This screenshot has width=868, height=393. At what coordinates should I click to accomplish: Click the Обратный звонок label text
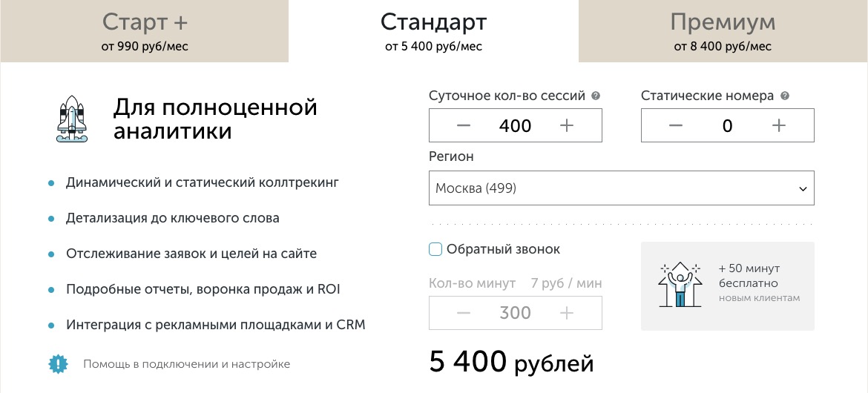(503, 250)
